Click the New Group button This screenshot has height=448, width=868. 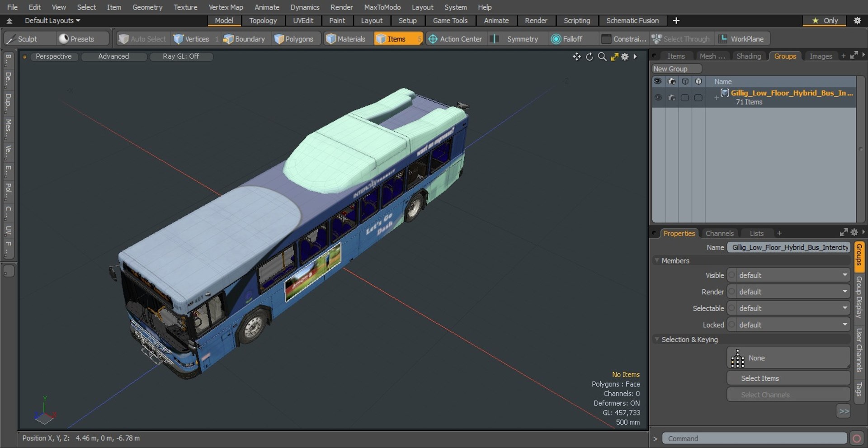[676, 69]
